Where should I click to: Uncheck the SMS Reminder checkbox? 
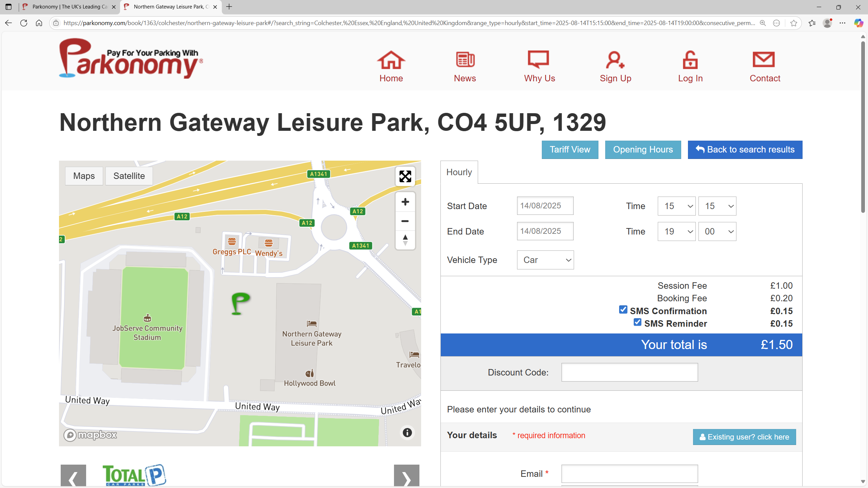pos(637,322)
